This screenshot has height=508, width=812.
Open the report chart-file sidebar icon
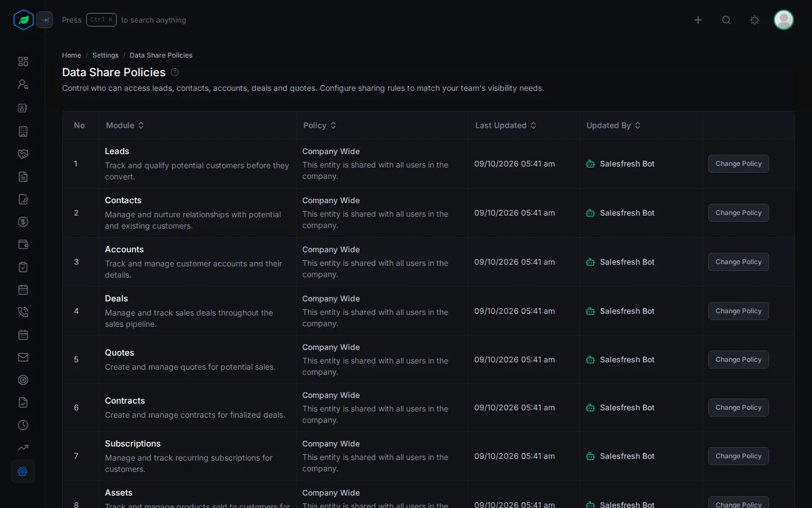tap(23, 402)
